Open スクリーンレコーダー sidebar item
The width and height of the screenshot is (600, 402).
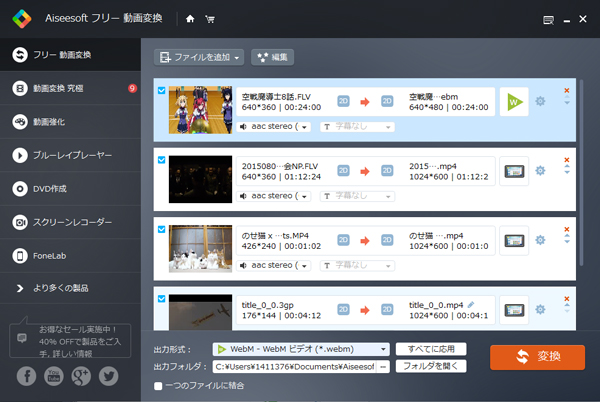70,222
